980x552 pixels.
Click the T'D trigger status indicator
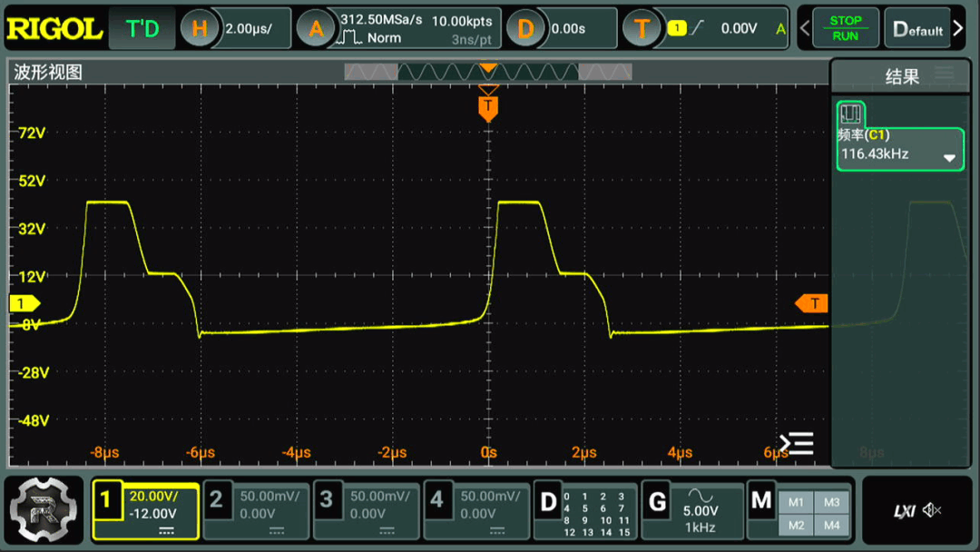pos(142,29)
